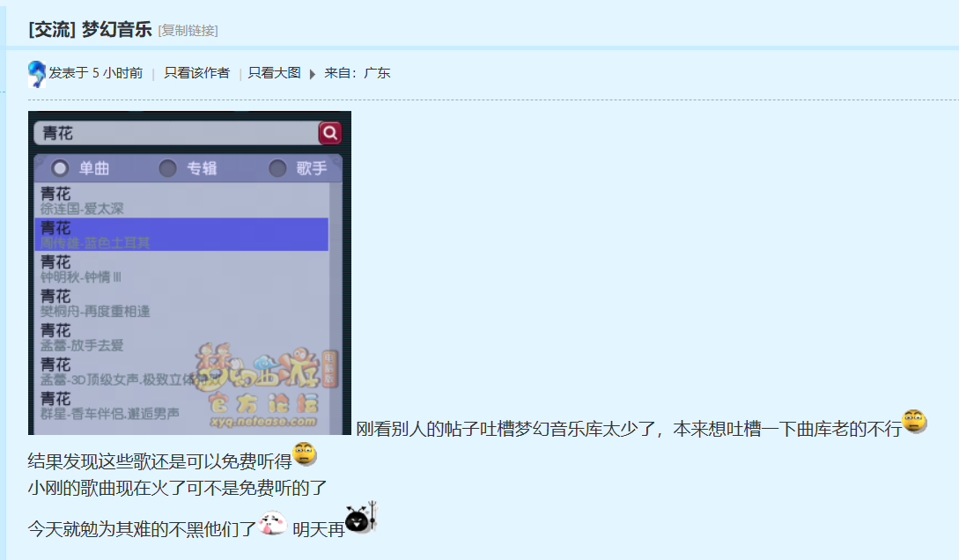The width and height of the screenshot is (959, 560).
Task: Click the 发表于 5 小时前 timestamp
Action: point(96,73)
